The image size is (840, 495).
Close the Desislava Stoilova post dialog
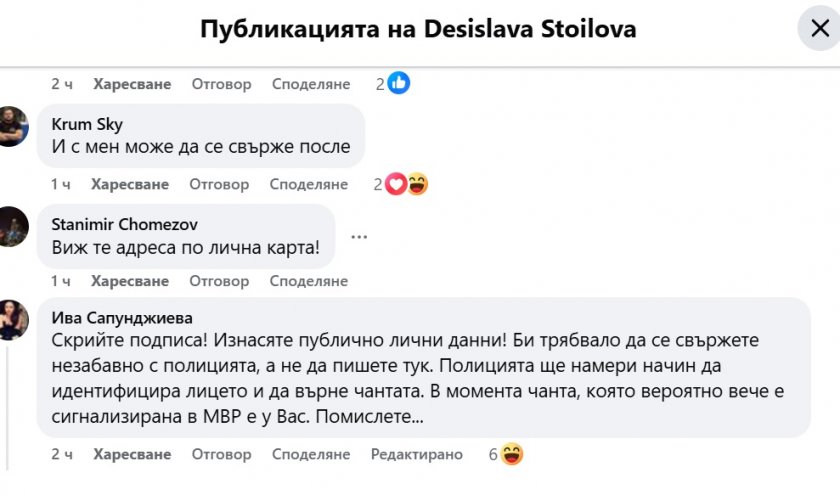pos(817,29)
